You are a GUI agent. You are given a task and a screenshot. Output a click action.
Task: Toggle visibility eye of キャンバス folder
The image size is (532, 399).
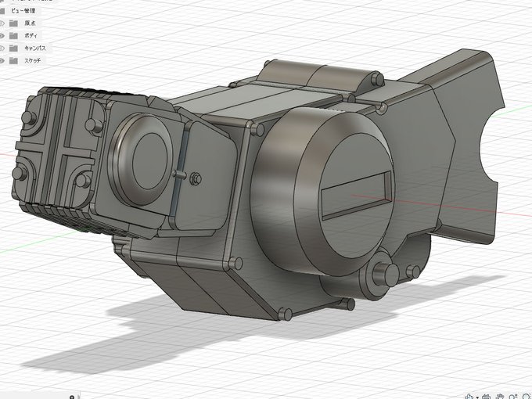[x=2, y=49]
